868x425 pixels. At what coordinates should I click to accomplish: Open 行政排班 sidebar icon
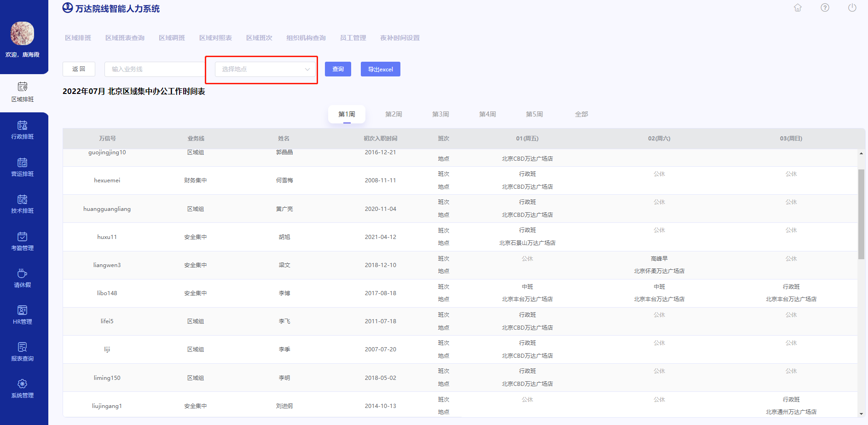[23, 125]
